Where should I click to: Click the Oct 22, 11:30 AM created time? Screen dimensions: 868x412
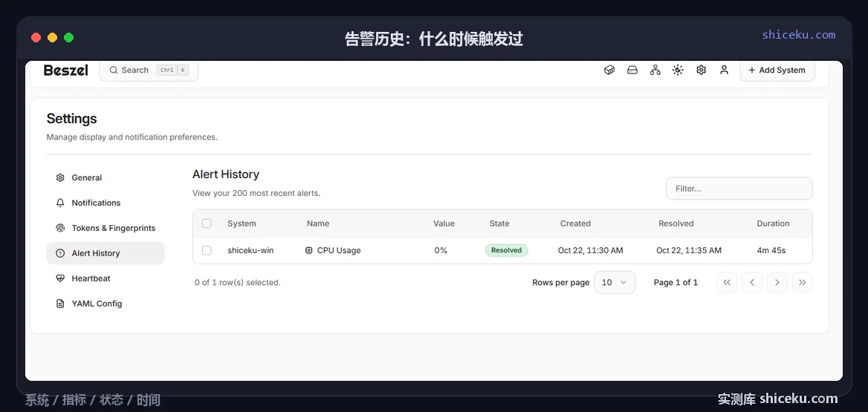591,250
